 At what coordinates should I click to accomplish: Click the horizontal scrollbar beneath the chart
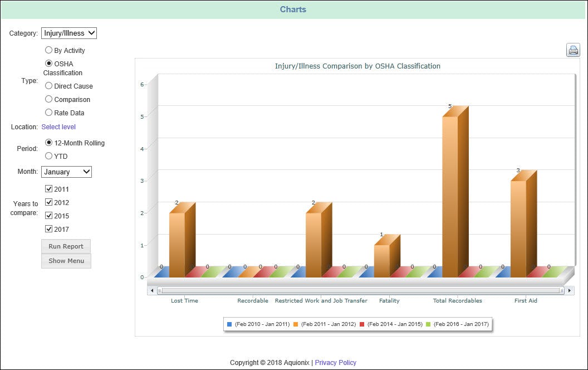point(362,290)
